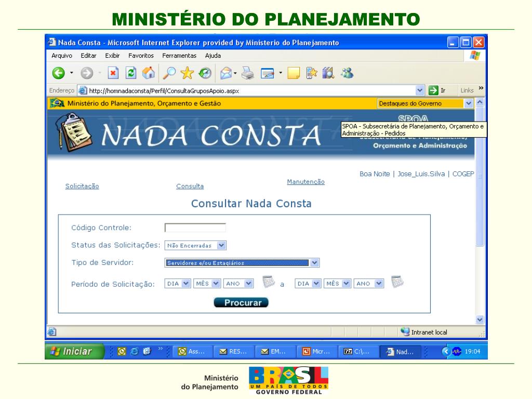
Task: Open the first ANO dropdown
Action: [x=249, y=283]
